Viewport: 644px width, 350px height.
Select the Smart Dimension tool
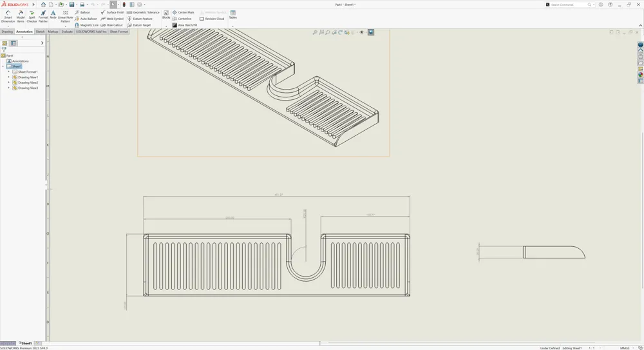point(8,17)
